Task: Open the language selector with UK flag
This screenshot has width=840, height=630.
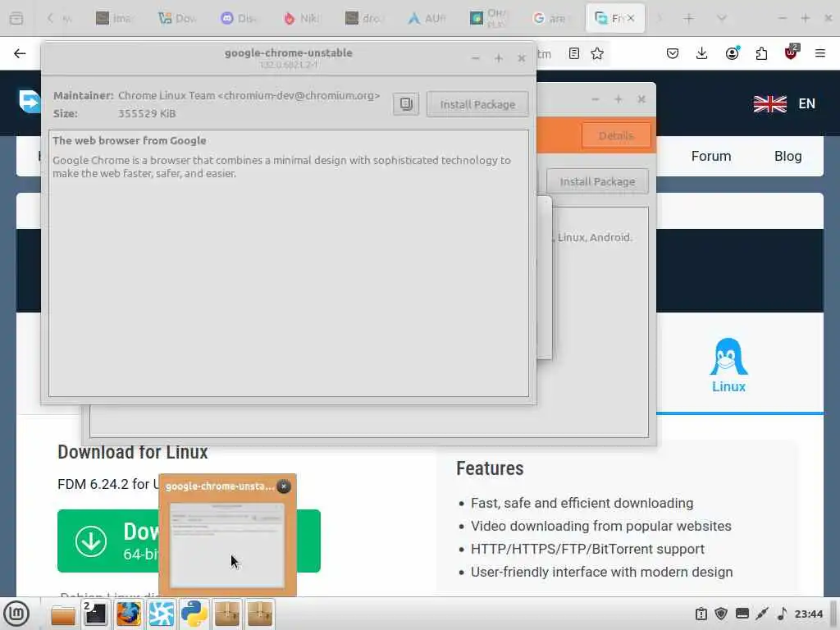Action: pos(783,103)
